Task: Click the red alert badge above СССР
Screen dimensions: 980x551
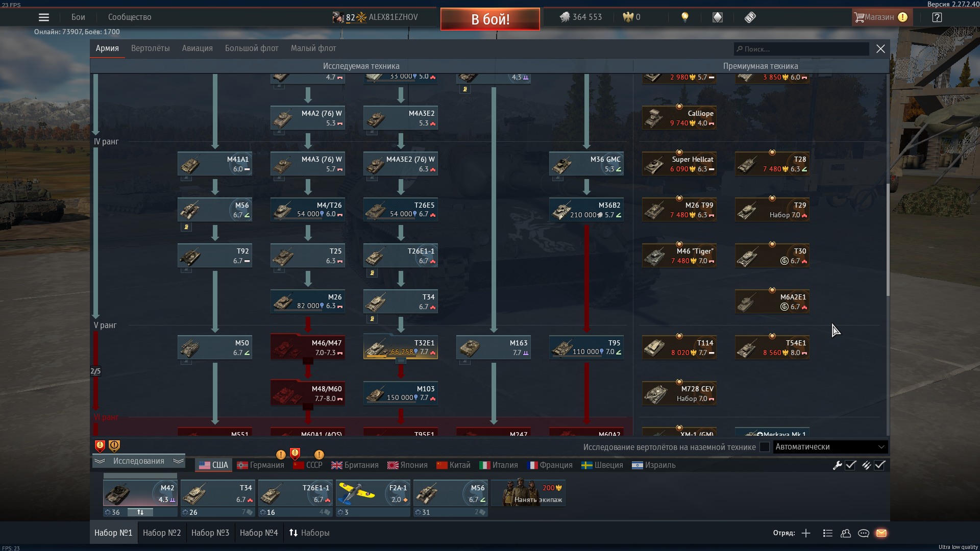Action: pos(295,453)
